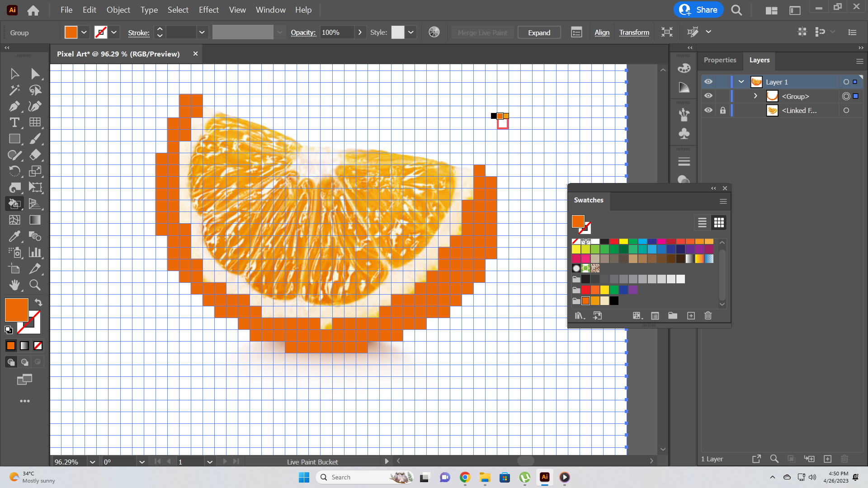
Task: Expand the Group sublayer
Action: click(755, 96)
